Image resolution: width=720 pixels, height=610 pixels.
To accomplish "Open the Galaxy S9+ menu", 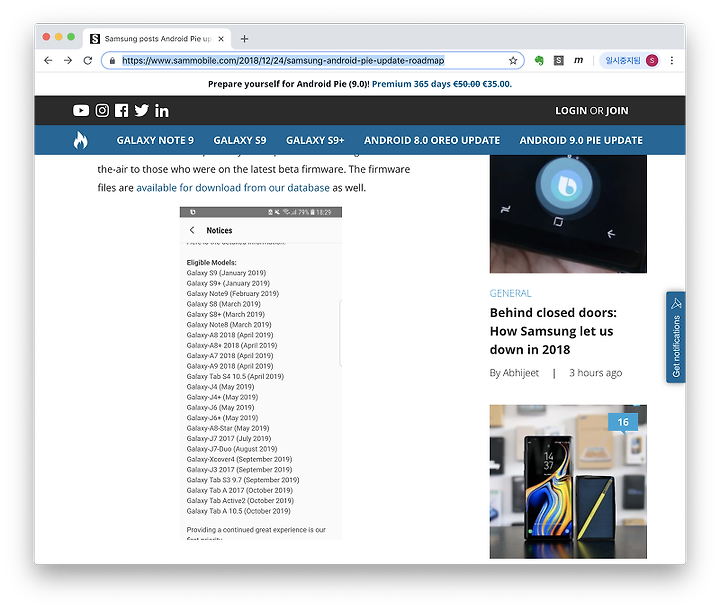I will [315, 140].
